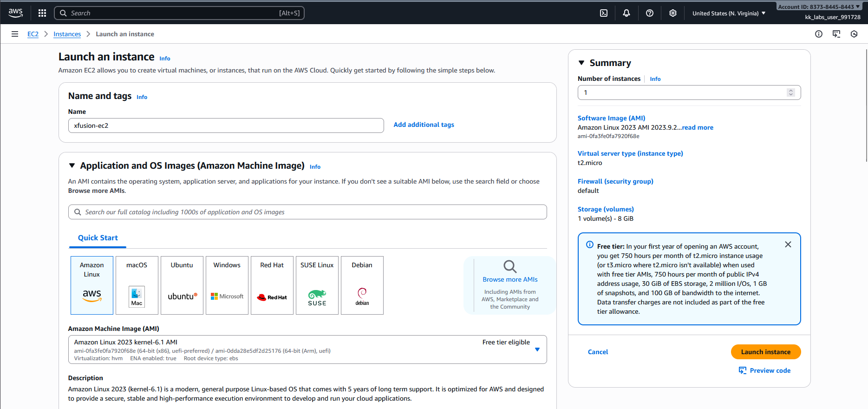Open Info link beside Application and OS Images
Screen dimensions: 868x409
click(315, 167)
